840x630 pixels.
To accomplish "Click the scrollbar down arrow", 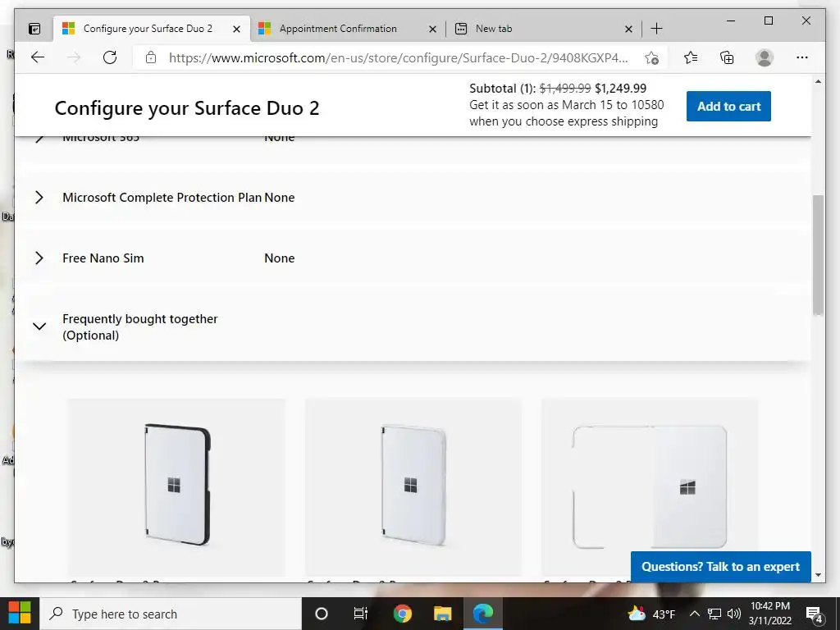I will point(818,575).
